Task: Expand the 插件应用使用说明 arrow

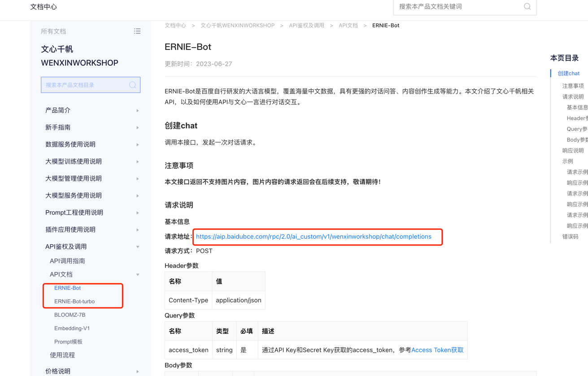Action: coord(138,230)
